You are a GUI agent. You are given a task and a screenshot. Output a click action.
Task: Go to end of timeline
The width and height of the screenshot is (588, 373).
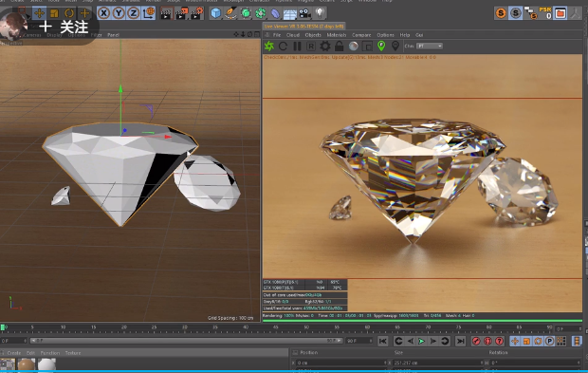pyautogui.click(x=461, y=341)
